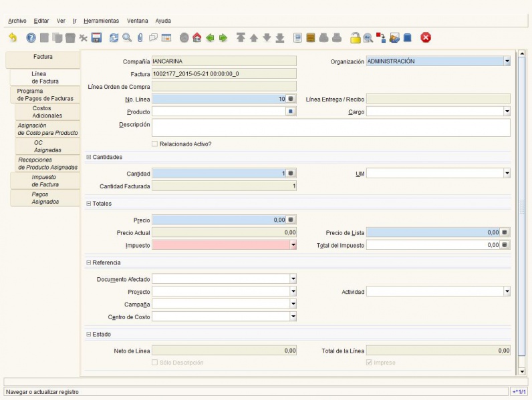Click the +*1/1 record indicator in status bar
This screenshot has width=532, height=400.
[x=519, y=392]
